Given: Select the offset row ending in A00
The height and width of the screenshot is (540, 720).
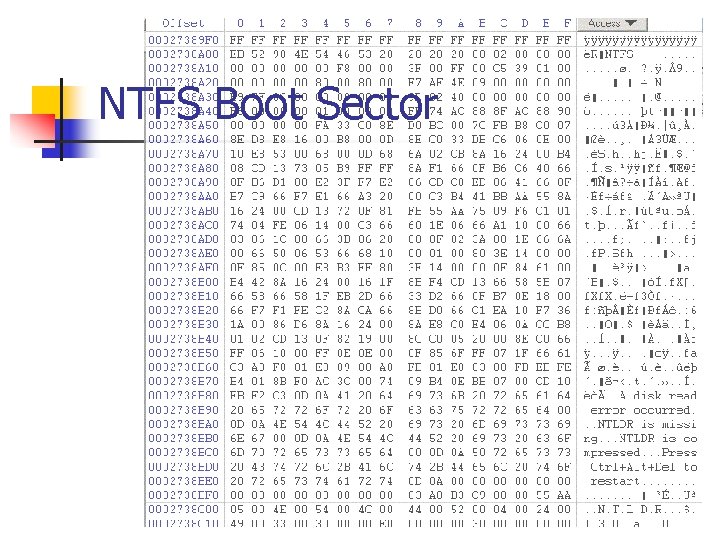Looking at the screenshot, I should (183, 54).
